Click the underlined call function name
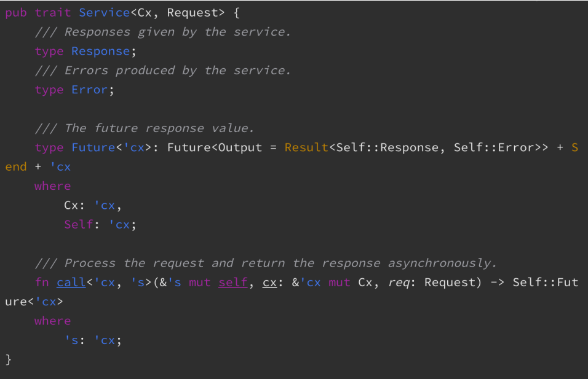The image size is (588, 379). click(71, 283)
